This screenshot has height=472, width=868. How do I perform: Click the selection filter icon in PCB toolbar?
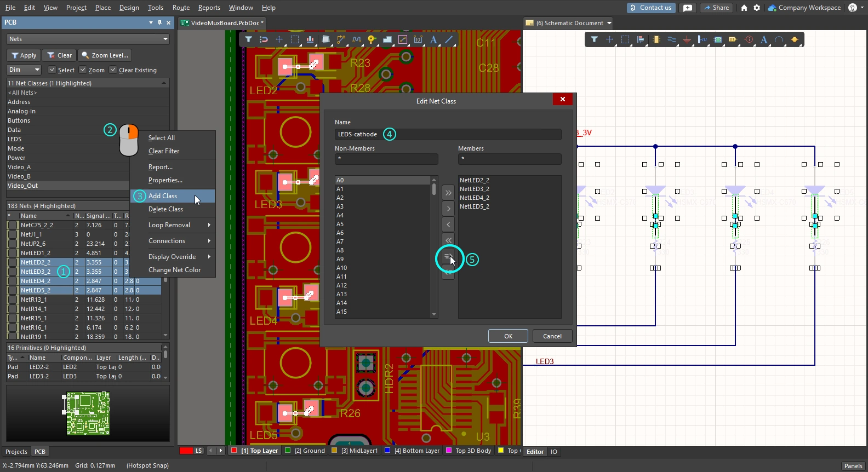pyautogui.click(x=248, y=39)
